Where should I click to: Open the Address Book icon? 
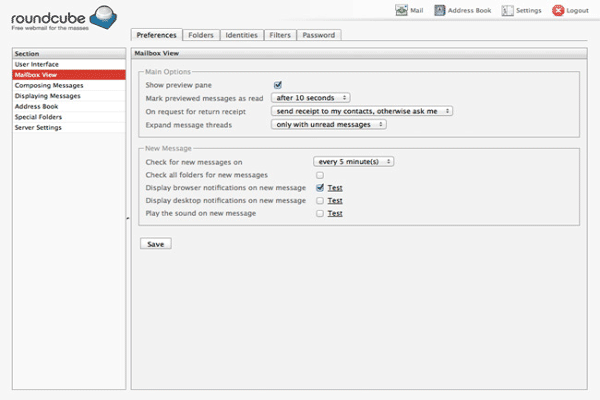coord(440,11)
